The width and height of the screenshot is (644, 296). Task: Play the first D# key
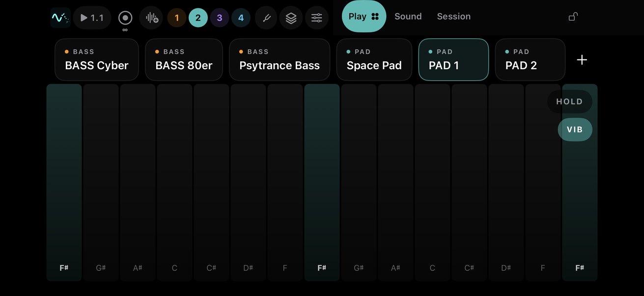tap(248, 182)
